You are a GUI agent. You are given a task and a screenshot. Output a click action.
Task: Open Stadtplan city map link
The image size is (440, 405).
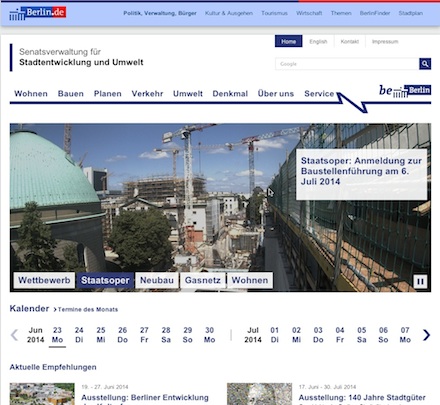(411, 13)
